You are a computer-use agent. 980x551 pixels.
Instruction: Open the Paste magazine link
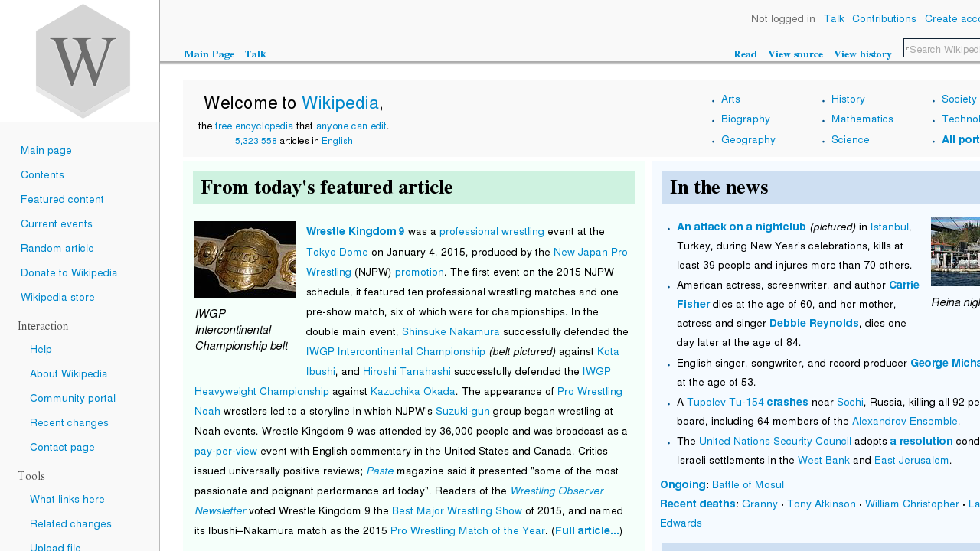[x=380, y=471]
